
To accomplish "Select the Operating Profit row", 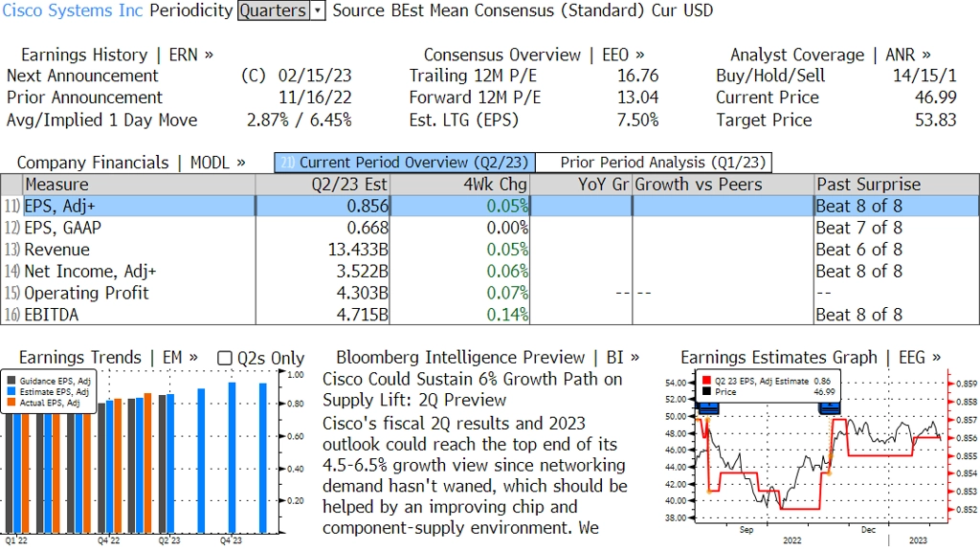I will coord(490,293).
